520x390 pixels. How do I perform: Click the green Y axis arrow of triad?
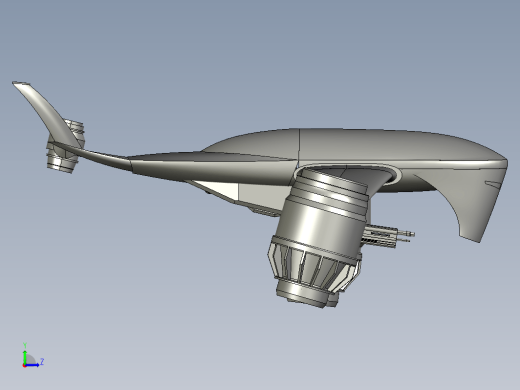pyautogui.click(x=25, y=357)
